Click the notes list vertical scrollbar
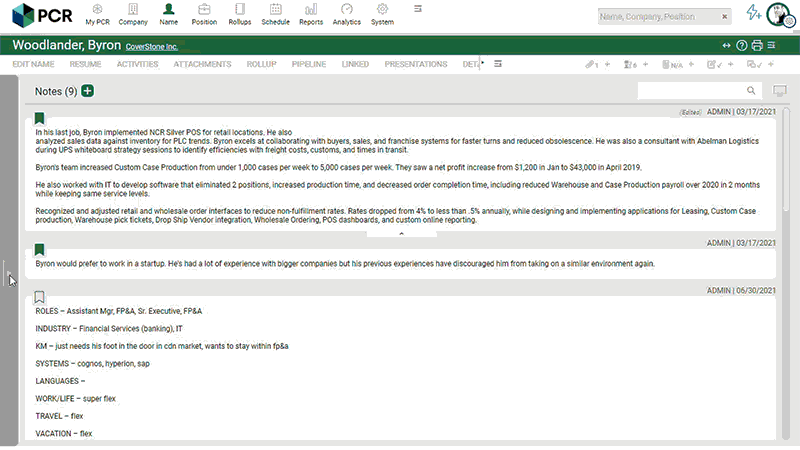The image size is (800, 450). tap(786, 159)
